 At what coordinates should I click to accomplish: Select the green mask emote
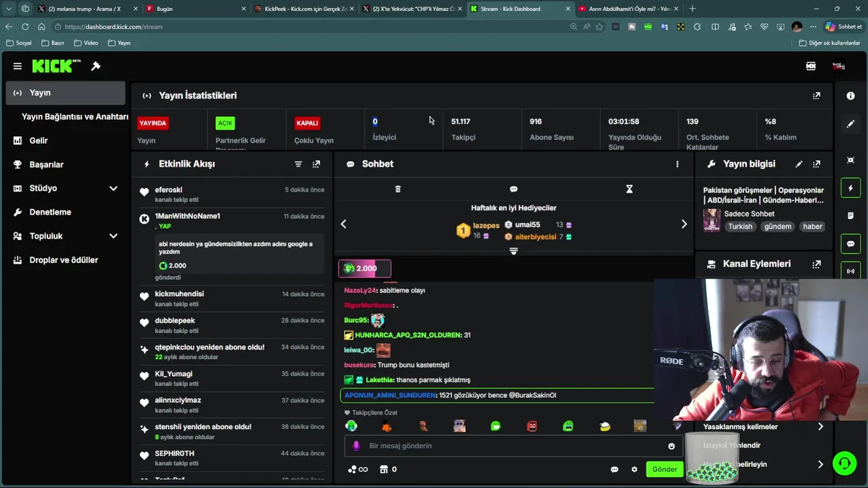pyautogui.click(x=568, y=426)
